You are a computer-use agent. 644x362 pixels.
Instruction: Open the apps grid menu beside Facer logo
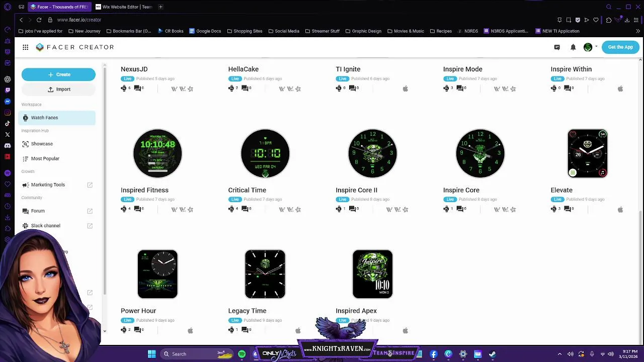(x=25, y=47)
